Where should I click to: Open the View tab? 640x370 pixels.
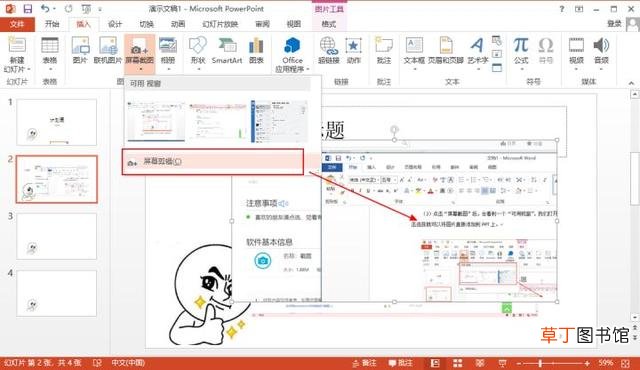(x=294, y=24)
